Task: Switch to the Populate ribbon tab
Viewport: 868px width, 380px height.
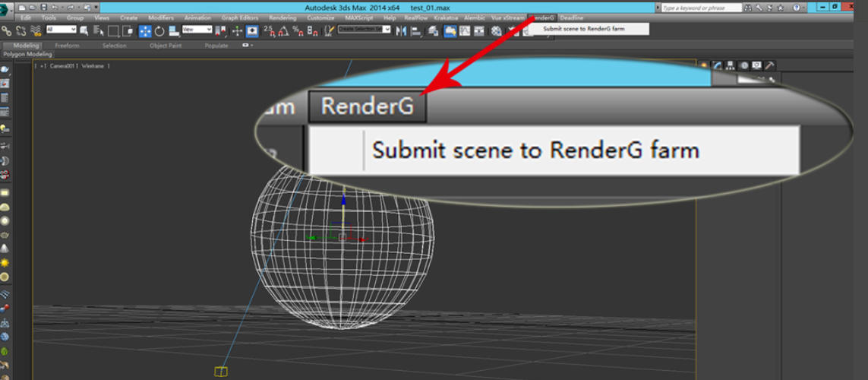Action: 216,46
